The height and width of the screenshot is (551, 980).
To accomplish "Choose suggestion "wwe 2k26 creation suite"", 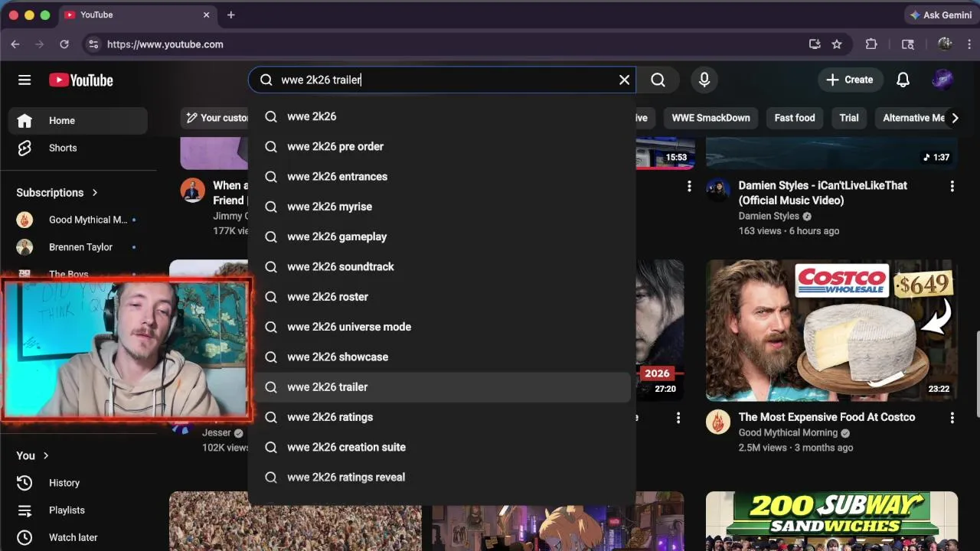I will [x=443, y=447].
